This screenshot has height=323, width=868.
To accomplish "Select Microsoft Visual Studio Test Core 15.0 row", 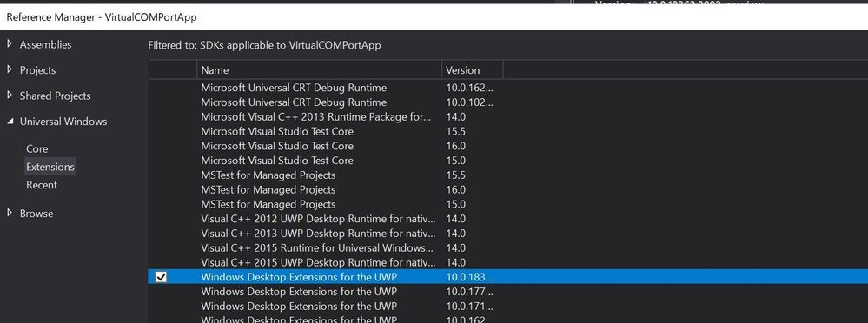I will (507, 161).
